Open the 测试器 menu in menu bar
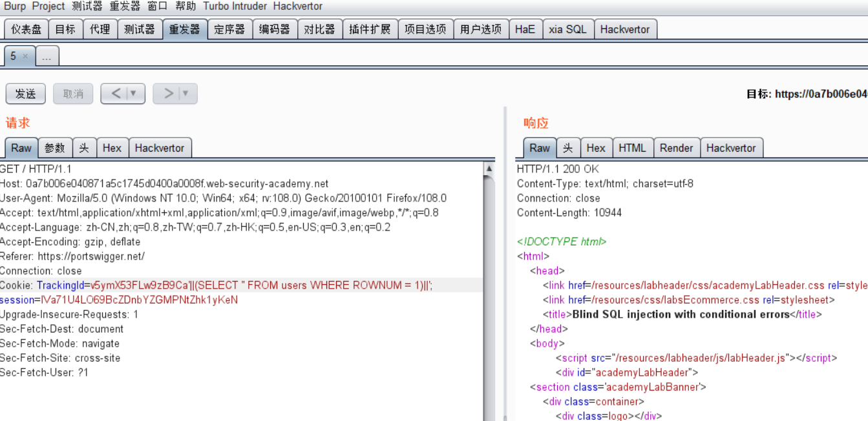Viewport: 868px width, 421px height. [87, 6]
